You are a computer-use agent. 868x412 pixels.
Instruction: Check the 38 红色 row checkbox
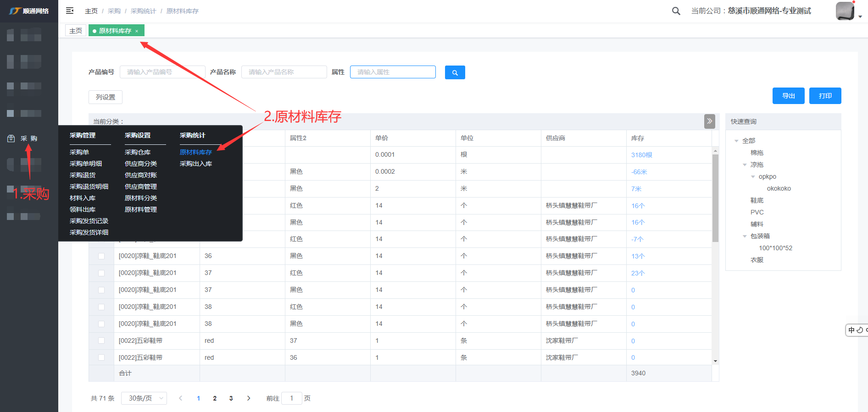tap(101, 307)
